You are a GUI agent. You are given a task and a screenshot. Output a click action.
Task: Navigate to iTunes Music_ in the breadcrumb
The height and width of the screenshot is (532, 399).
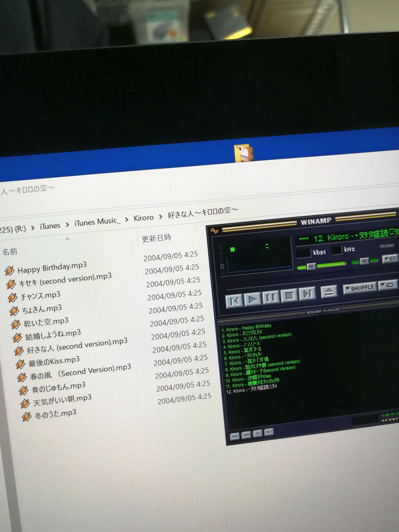97,222
